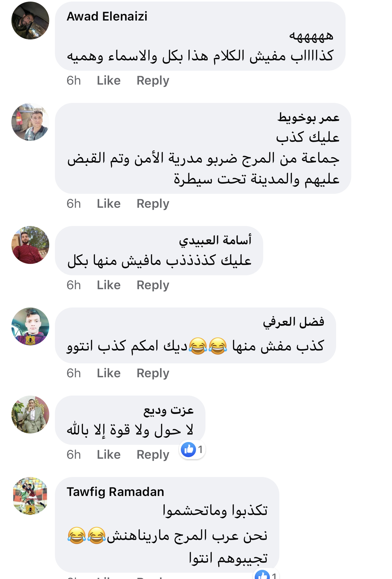View فضل العرفي avatar photo

click(x=30, y=326)
